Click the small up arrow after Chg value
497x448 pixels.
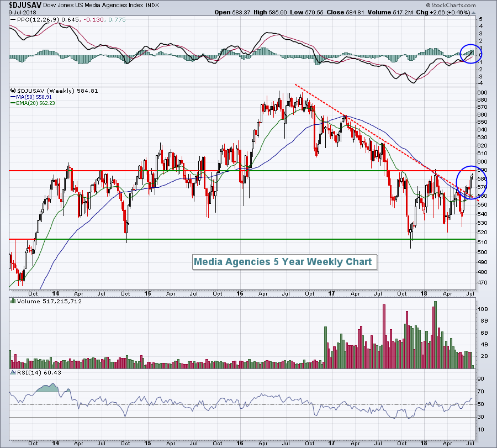click(x=474, y=13)
